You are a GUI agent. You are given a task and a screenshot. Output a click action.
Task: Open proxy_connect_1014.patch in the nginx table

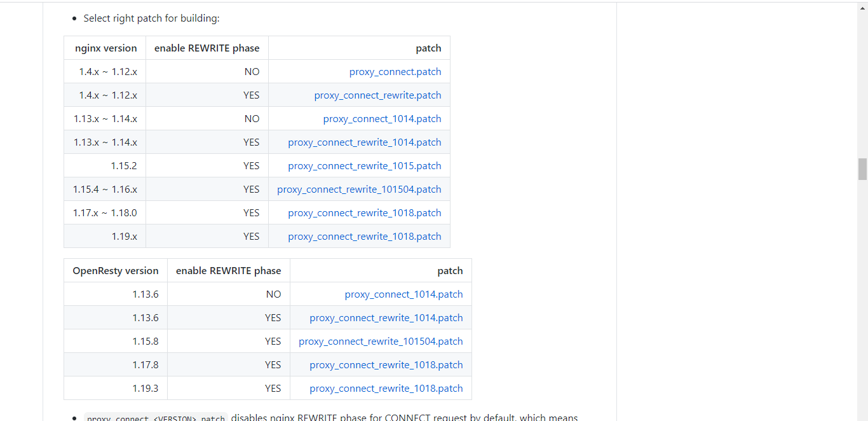[x=382, y=118]
